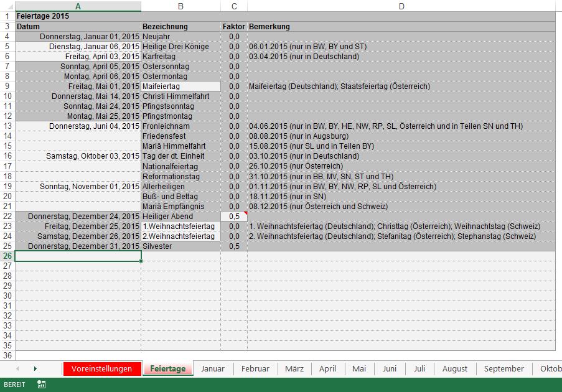Select the 1.Weihnachtsfeiertag name cell
This screenshot has width=562, height=392.
180,226
